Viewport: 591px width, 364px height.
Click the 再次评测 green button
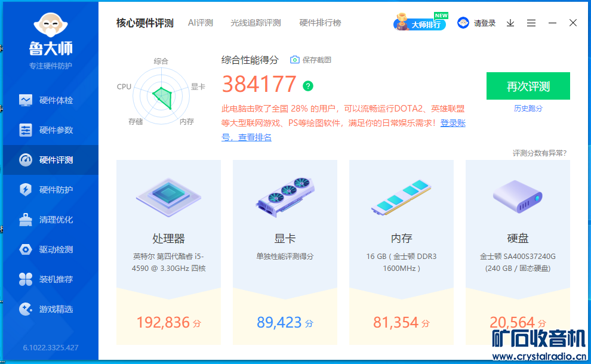coord(528,86)
